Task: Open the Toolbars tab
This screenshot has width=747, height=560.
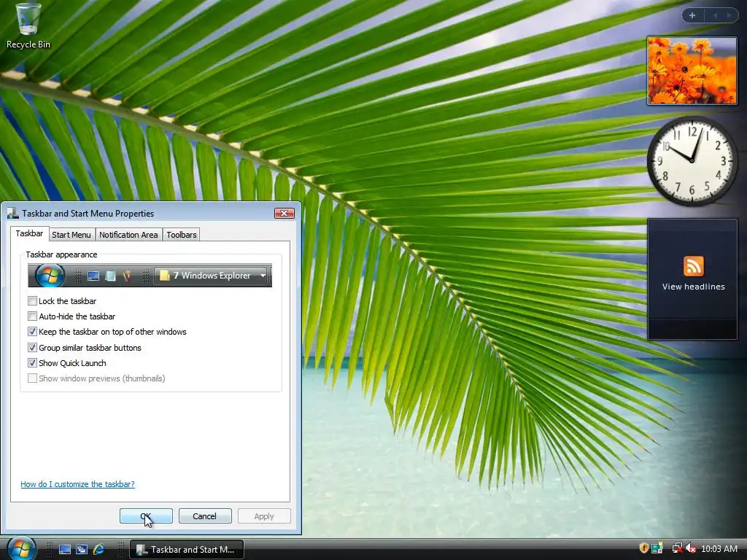Action: 182,235
